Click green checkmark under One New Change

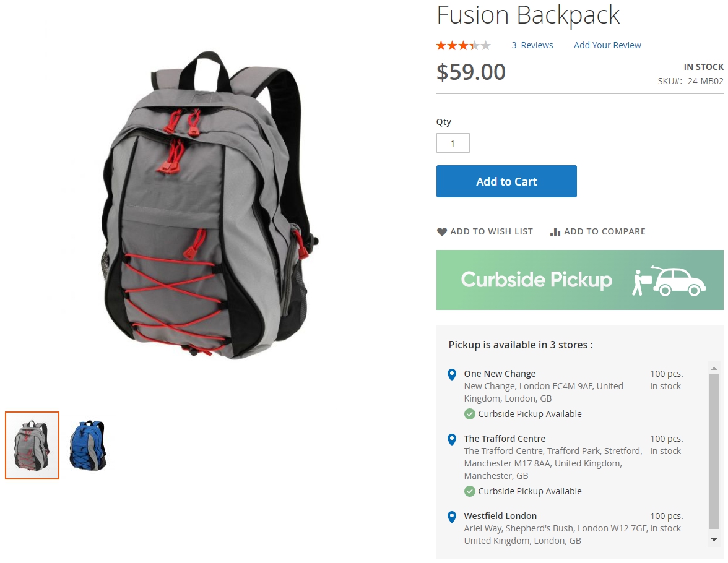[x=469, y=414]
